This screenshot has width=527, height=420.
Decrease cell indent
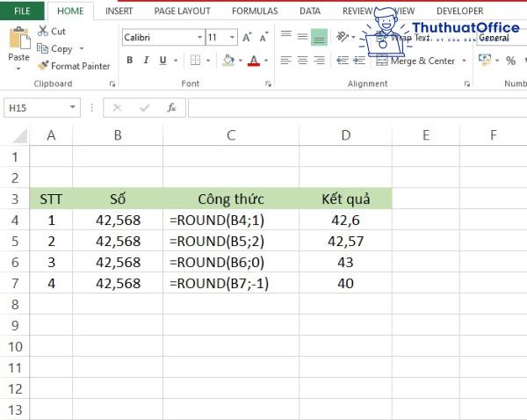click(x=343, y=61)
